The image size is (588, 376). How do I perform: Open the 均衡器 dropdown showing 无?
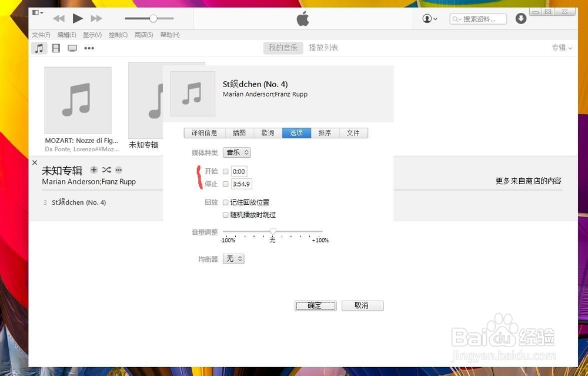pos(233,259)
